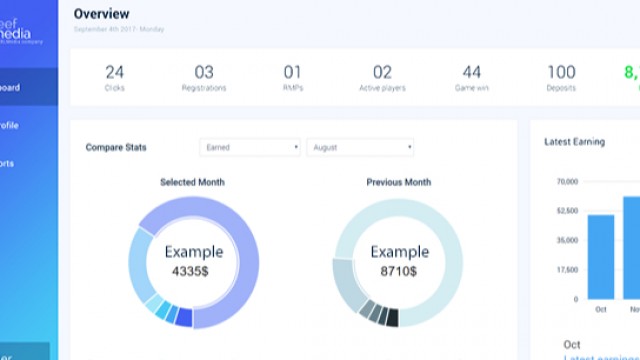Image resolution: width=640 pixels, height=360 pixels.
Task: Select the 03 Registrations stat
Action: tap(204, 78)
